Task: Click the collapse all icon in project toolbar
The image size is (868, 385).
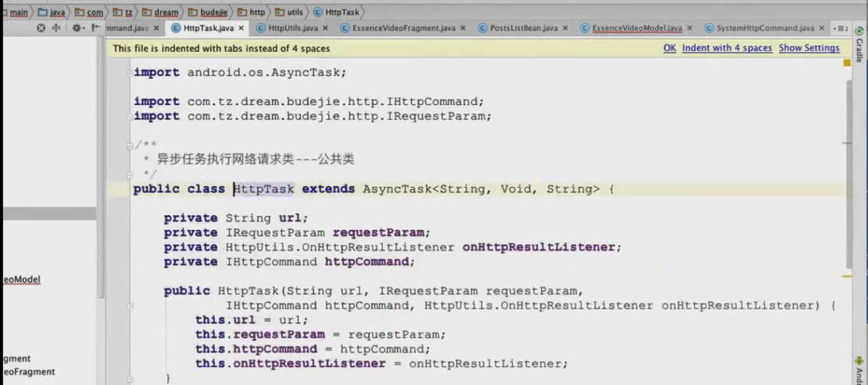Action: tap(56, 28)
